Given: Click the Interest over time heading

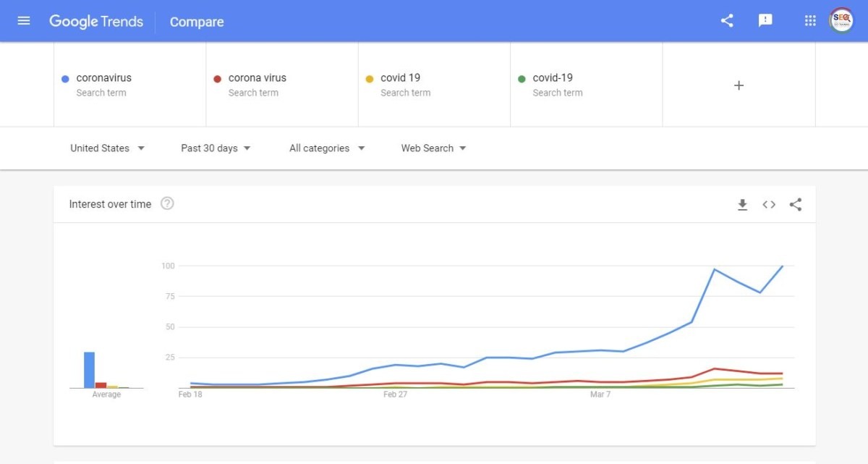Looking at the screenshot, I should 110,204.
